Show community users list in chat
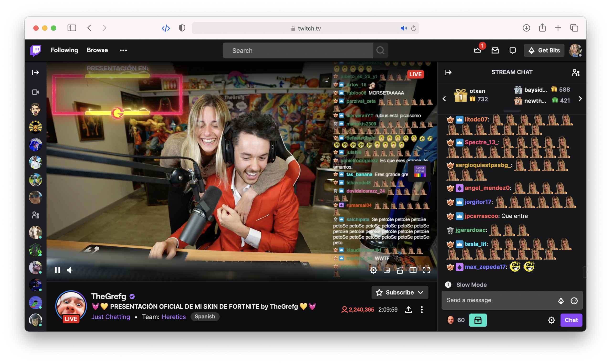Screen dimensions: 611x364 (x=575, y=72)
